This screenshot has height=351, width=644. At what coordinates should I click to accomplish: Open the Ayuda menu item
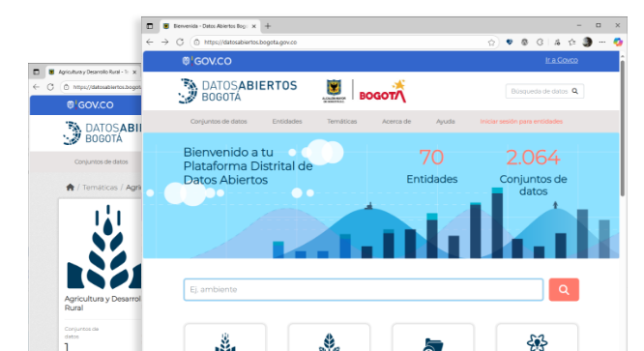point(445,122)
